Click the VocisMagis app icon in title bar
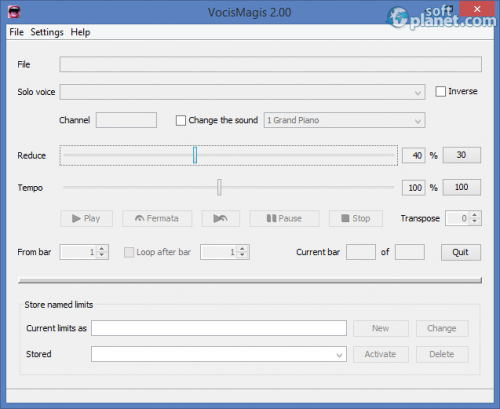 point(14,12)
